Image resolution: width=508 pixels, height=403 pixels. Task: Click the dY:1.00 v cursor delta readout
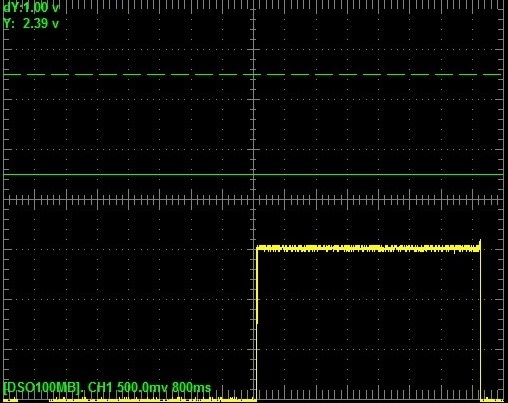[x=31, y=8]
